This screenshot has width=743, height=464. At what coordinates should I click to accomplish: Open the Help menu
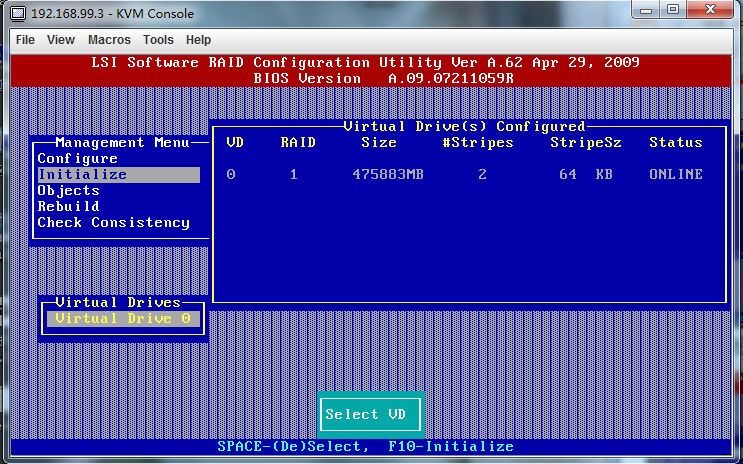(x=198, y=40)
